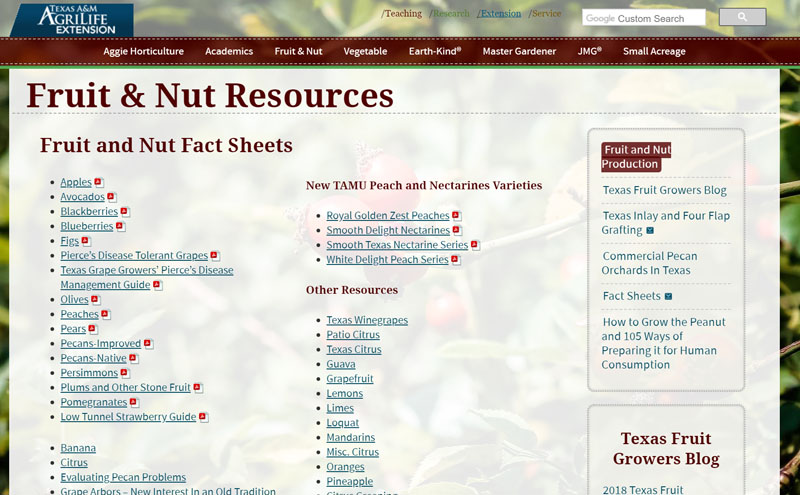Image resolution: width=800 pixels, height=495 pixels.
Task: Open Evaluating Pecan Problems link
Action: tap(123, 478)
